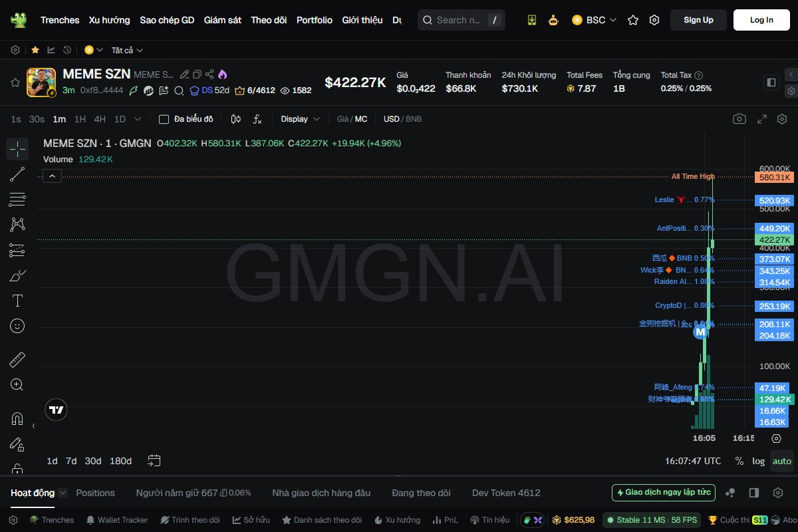Select the 1H timeframe
This screenshot has width=798, height=532.
(80, 119)
